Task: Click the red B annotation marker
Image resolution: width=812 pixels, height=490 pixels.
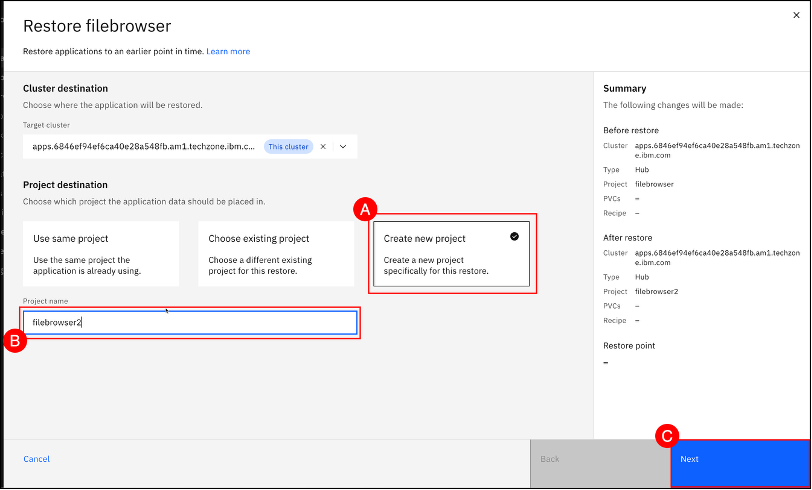Action: coord(15,341)
